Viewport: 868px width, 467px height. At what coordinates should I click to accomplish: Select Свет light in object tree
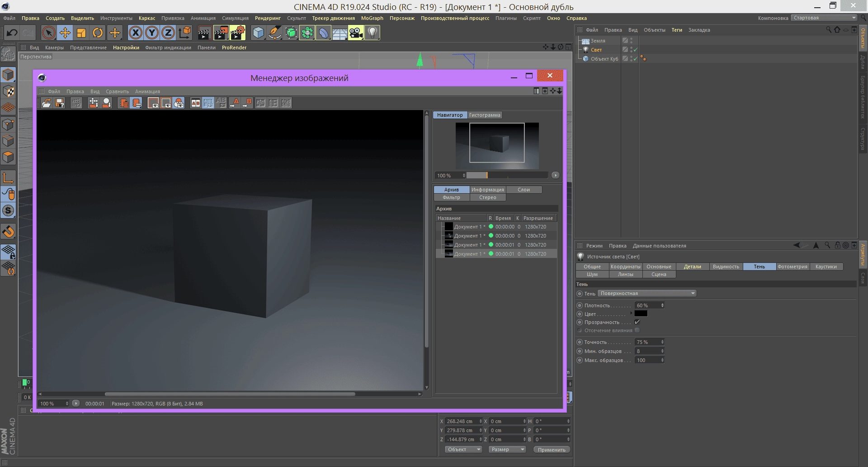point(596,50)
